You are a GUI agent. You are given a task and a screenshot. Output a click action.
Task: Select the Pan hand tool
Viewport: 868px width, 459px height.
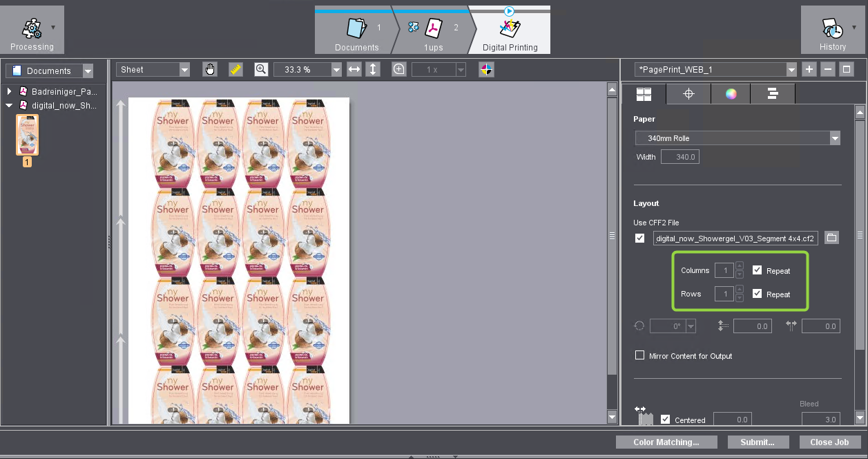pos(210,69)
